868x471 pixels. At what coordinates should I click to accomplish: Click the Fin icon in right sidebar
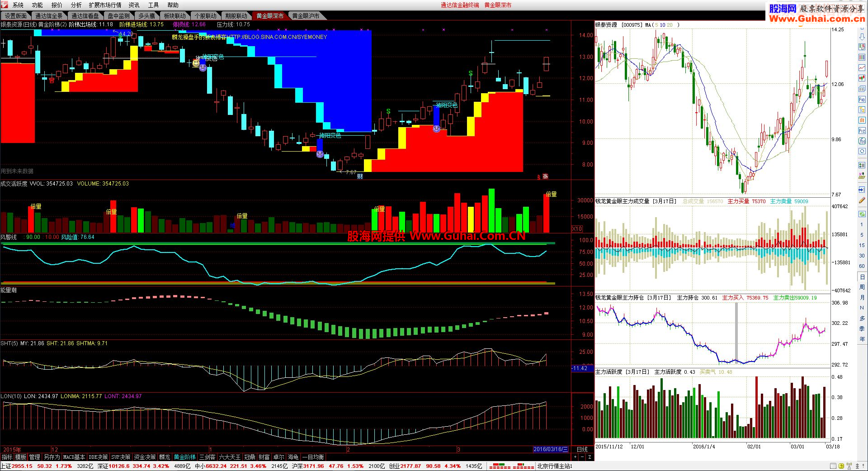[x=862, y=99]
